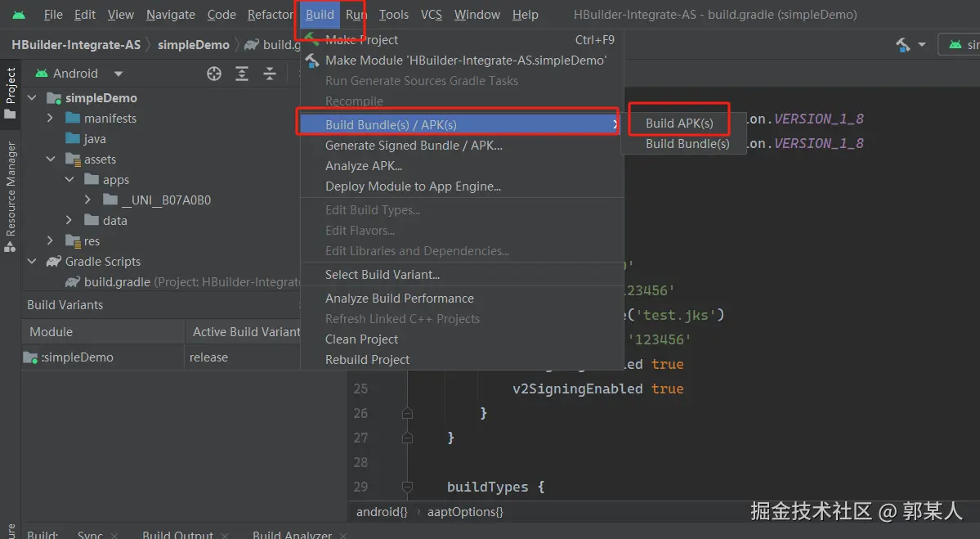This screenshot has width=980, height=539.
Task: Click the fold marker at line 27
Action: (x=408, y=438)
